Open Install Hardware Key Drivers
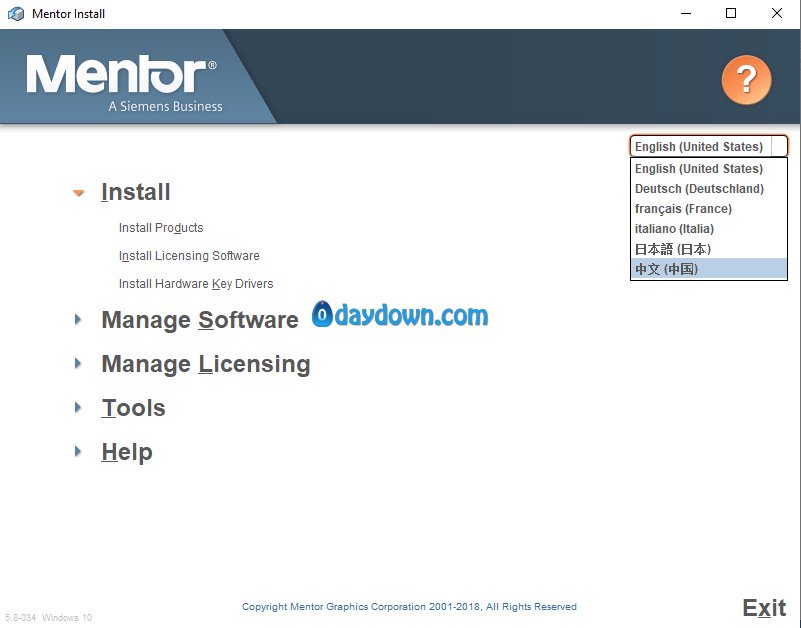This screenshot has width=801, height=628. point(196,284)
